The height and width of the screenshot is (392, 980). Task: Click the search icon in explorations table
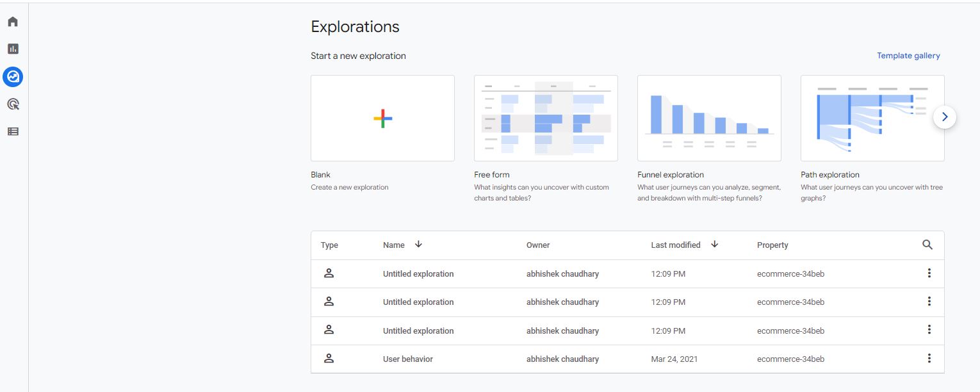pyautogui.click(x=927, y=245)
